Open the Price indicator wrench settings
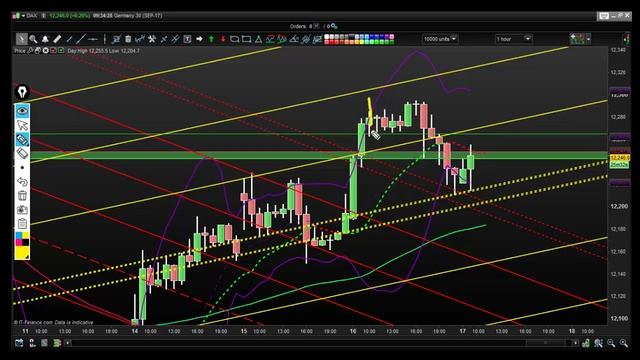The width and height of the screenshot is (640, 360). (x=30, y=51)
